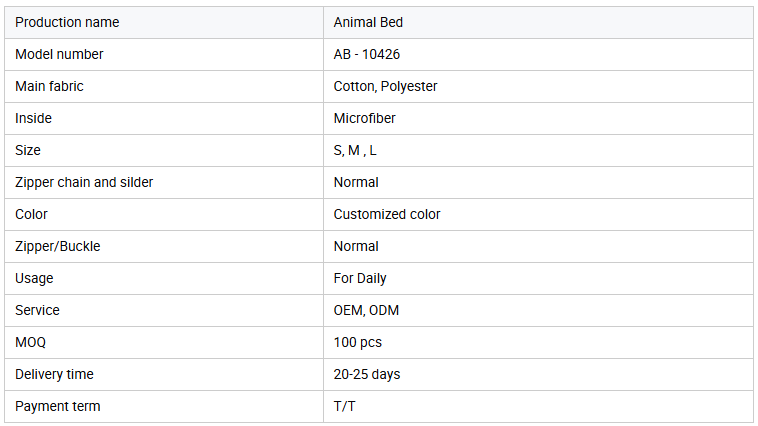Click the 'Payment term' label

click(x=58, y=406)
